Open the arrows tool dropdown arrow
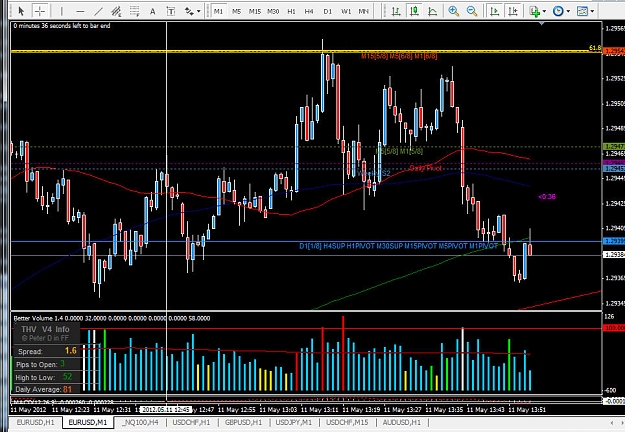Viewport: 625px width, 432px height. (199, 11)
